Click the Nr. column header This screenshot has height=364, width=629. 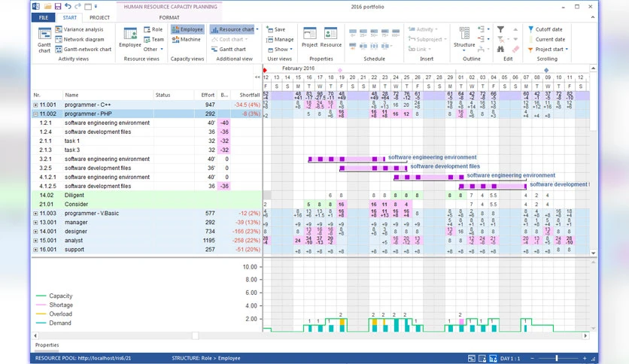pos(47,95)
